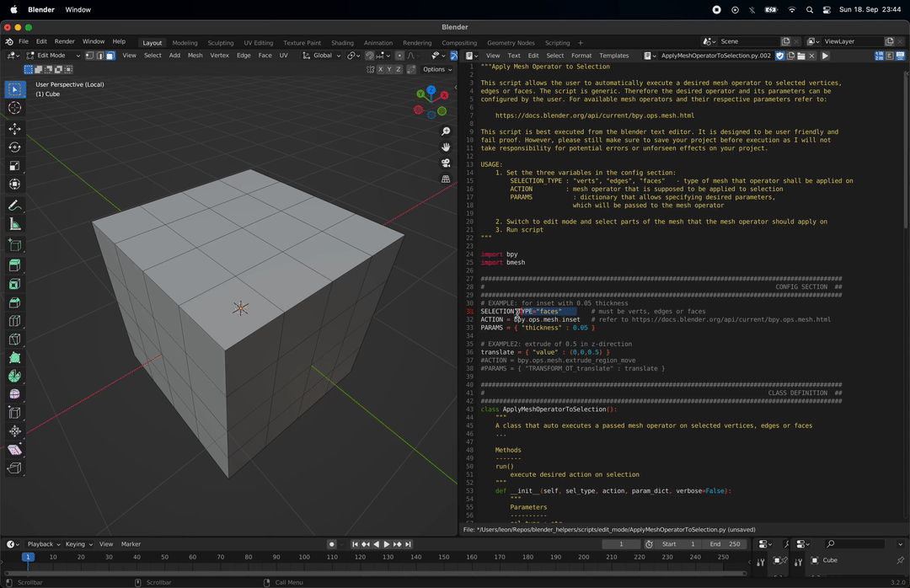Toggle proportional editing
This screenshot has height=588, width=910.
tap(399, 55)
